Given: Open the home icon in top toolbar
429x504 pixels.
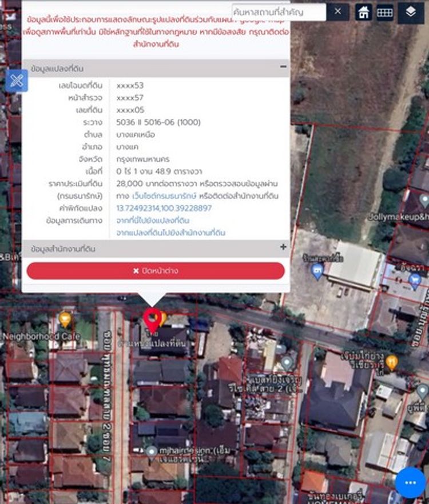Looking at the screenshot, I should point(363,12).
